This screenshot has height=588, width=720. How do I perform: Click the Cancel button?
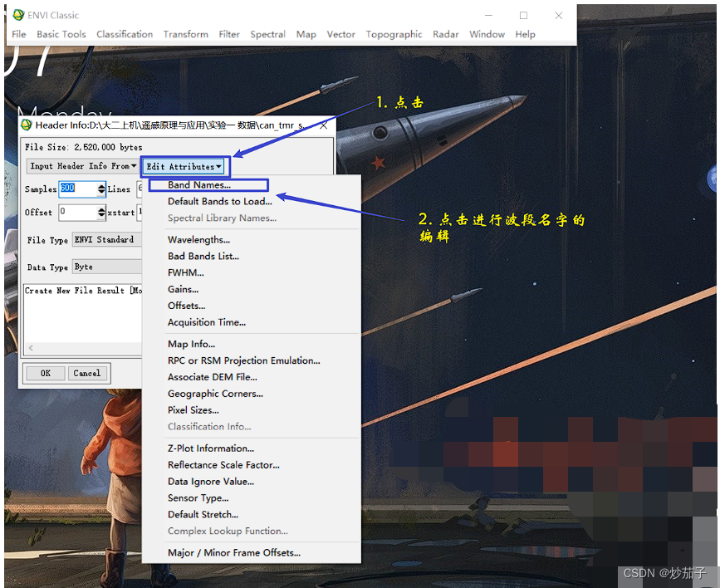point(87,373)
